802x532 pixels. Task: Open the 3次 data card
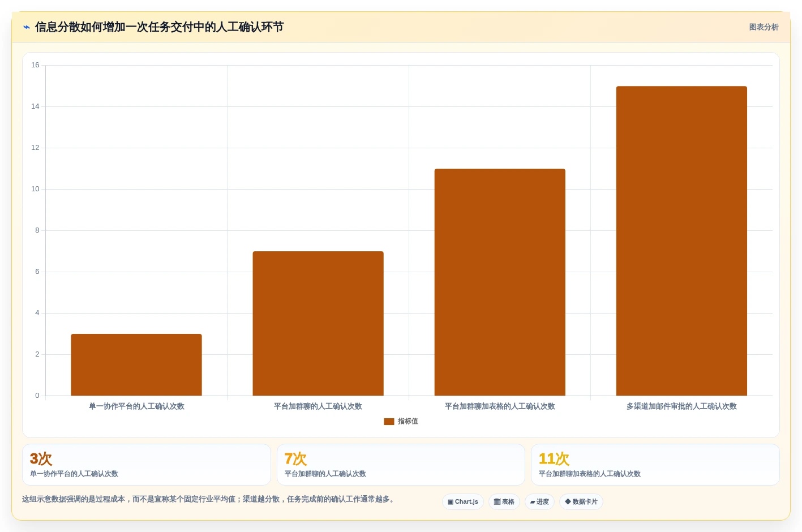point(147,465)
